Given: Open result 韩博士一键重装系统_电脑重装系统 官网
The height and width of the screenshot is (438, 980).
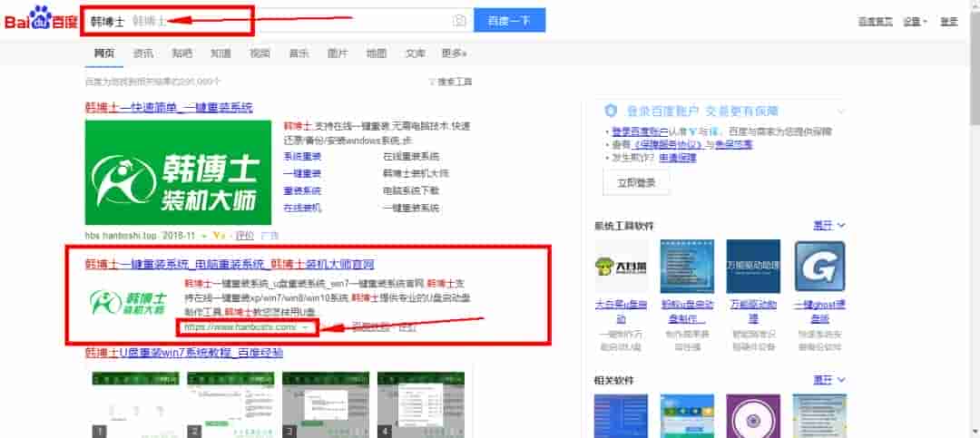Looking at the screenshot, I should [230, 264].
